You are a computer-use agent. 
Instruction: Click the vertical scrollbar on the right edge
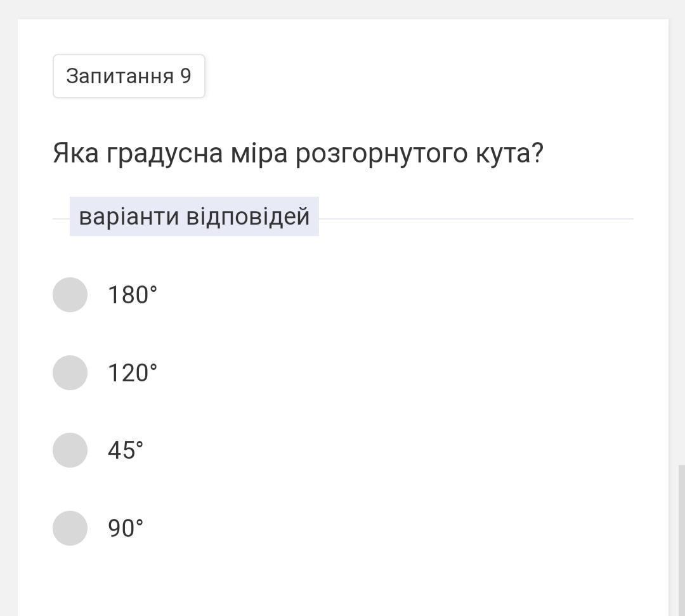(x=681, y=541)
